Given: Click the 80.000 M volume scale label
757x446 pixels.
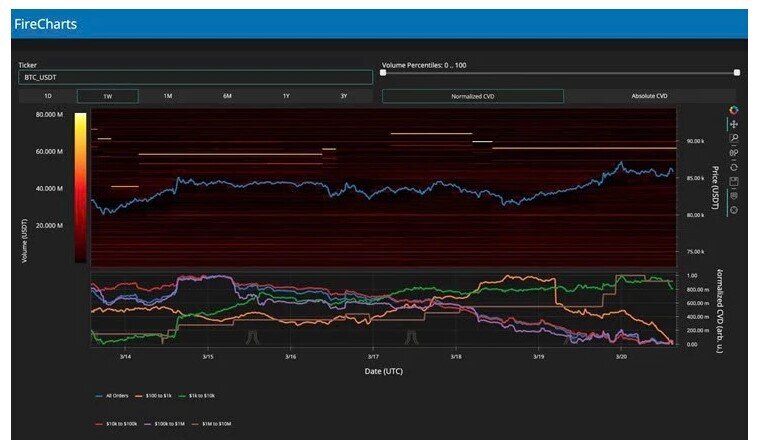Looking at the screenshot, I should (49, 114).
